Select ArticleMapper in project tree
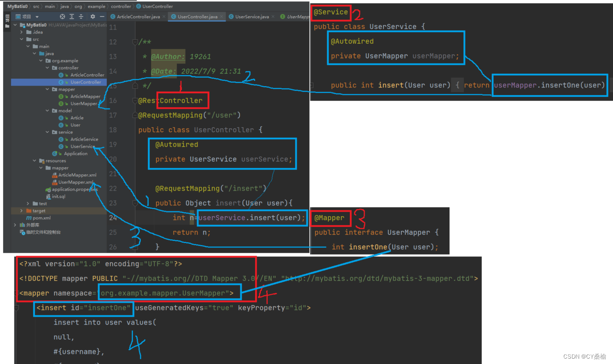613x364 pixels. [85, 96]
